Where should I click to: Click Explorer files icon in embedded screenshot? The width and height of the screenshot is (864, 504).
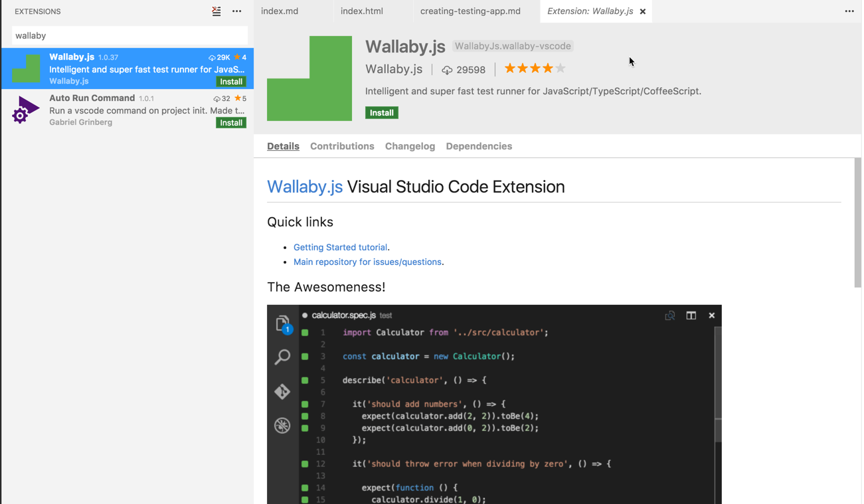coord(283,324)
